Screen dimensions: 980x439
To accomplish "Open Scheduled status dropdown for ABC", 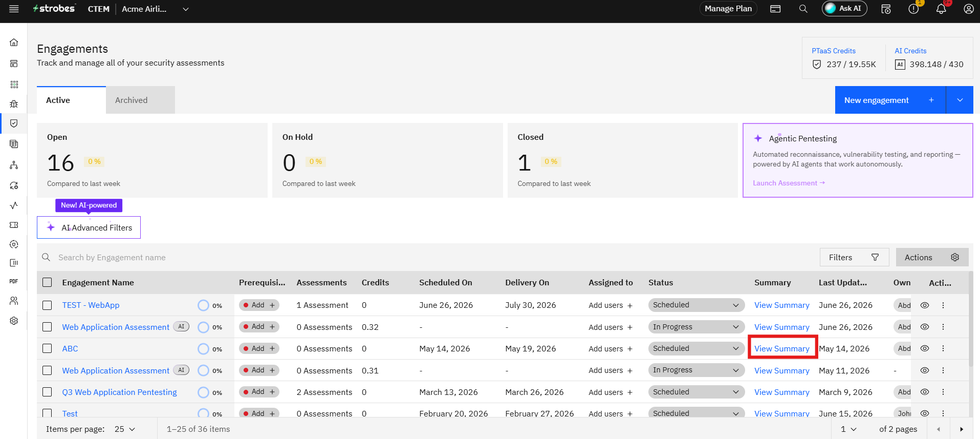I will [696, 348].
